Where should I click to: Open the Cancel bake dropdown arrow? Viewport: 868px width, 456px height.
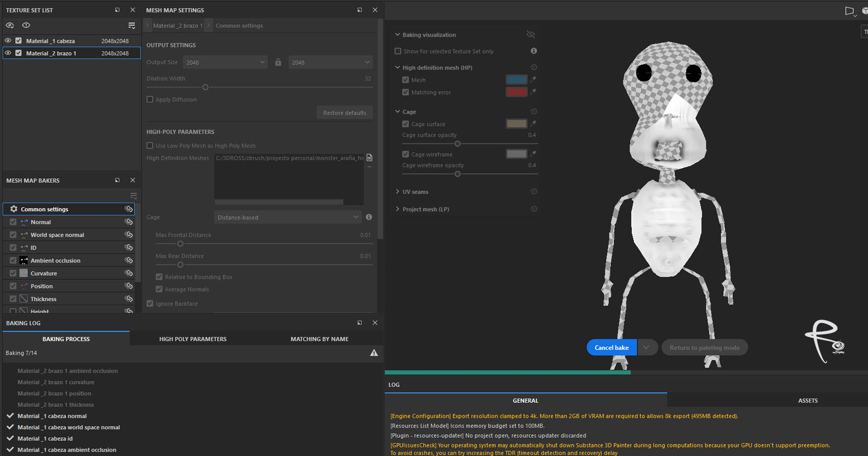646,348
